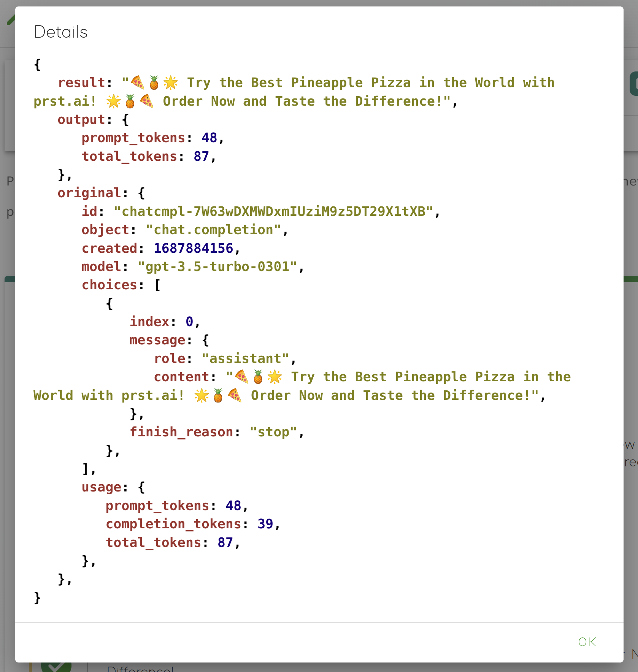The image size is (638, 672).
Task: Click the dark green button at right edge
Action: [x=633, y=84]
